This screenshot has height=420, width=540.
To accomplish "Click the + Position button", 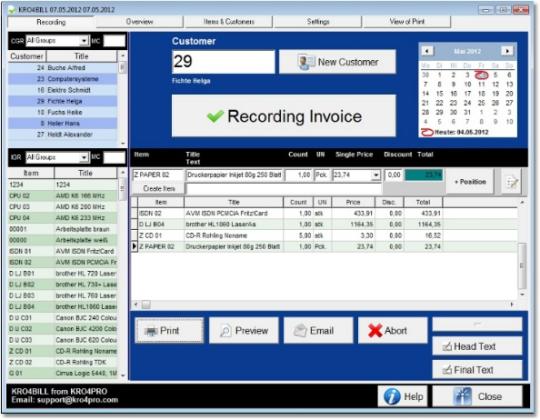I will click(470, 182).
